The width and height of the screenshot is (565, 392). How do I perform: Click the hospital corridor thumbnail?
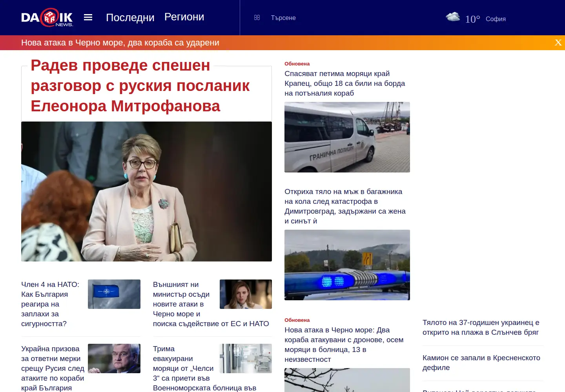246,358
